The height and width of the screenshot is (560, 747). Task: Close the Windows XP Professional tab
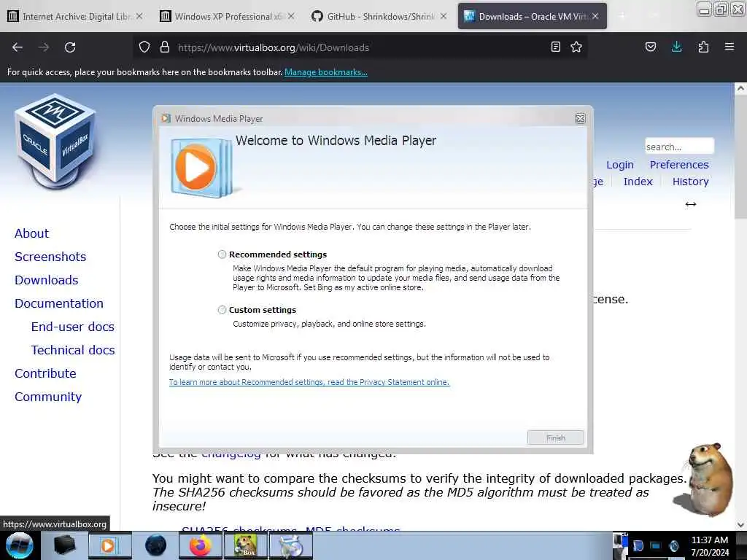click(291, 16)
